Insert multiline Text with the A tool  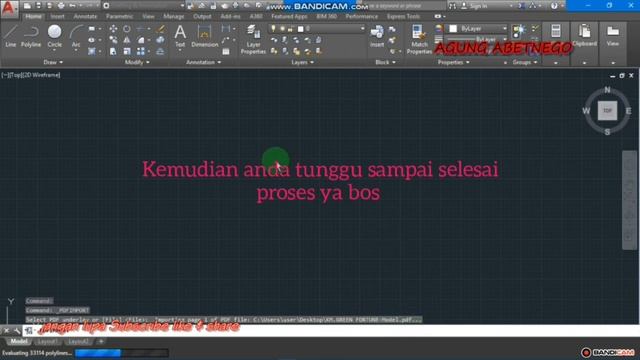click(x=180, y=36)
